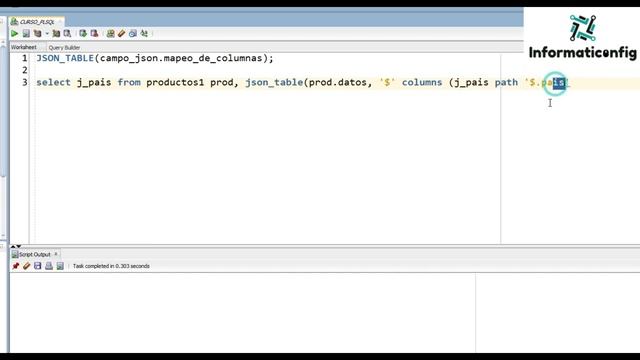
Task: Pin the Script Output panel
Action: (16, 266)
